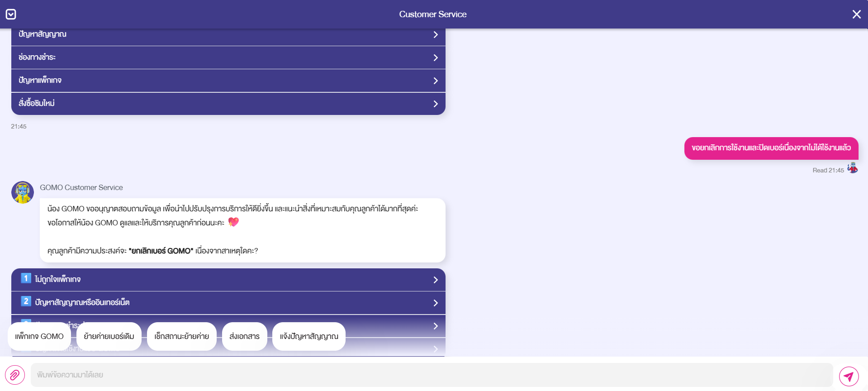The image size is (868, 391).
Task: Open the สั่งซื้อซิมใหม่ menu option
Action: click(228, 104)
